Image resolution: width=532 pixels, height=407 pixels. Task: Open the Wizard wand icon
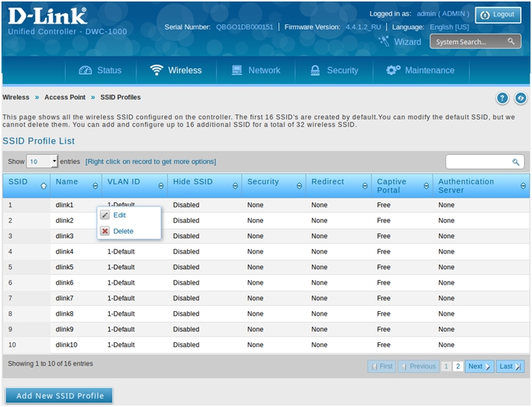(x=383, y=42)
